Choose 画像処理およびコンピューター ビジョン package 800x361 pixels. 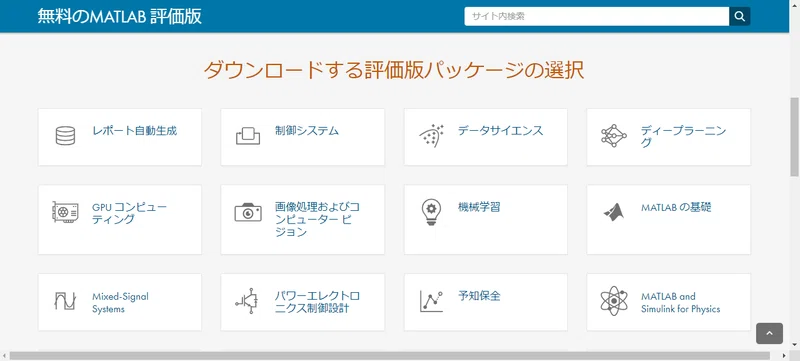pos(317,219)
